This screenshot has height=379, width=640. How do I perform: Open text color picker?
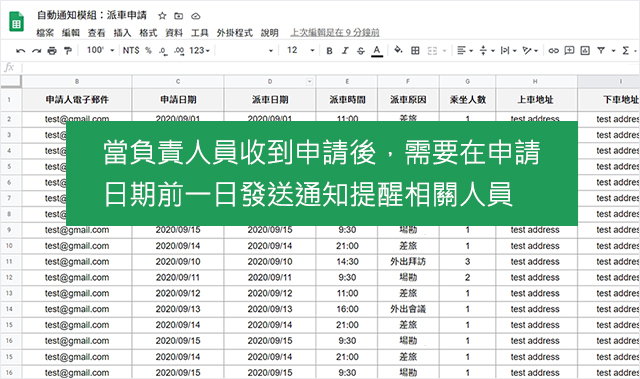[377, 51]
